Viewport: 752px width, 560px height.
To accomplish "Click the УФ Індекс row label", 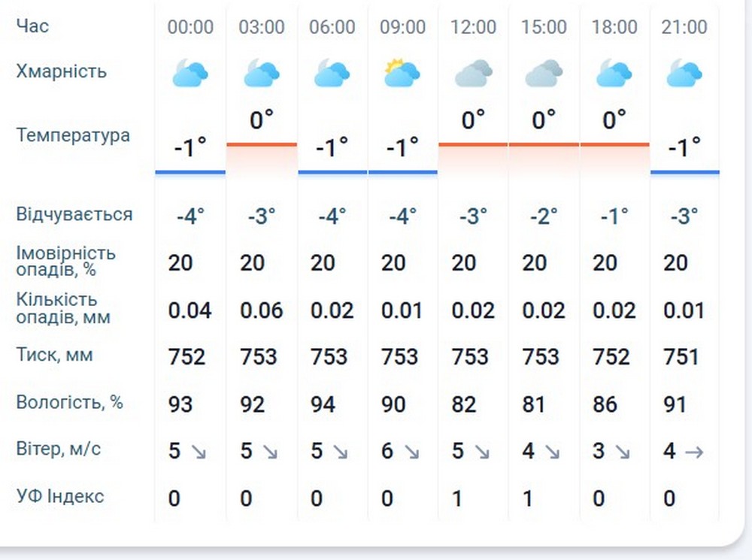I will tap(60, 496).
